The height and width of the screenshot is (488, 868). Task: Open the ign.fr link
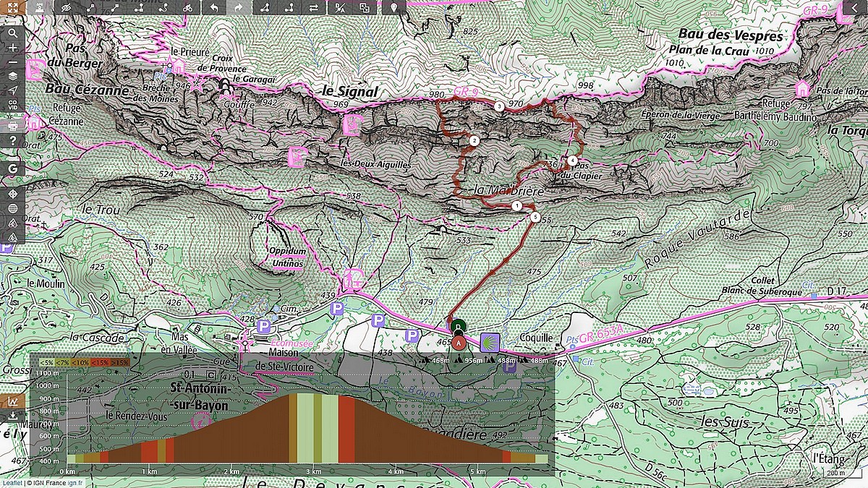pos(75,483)
